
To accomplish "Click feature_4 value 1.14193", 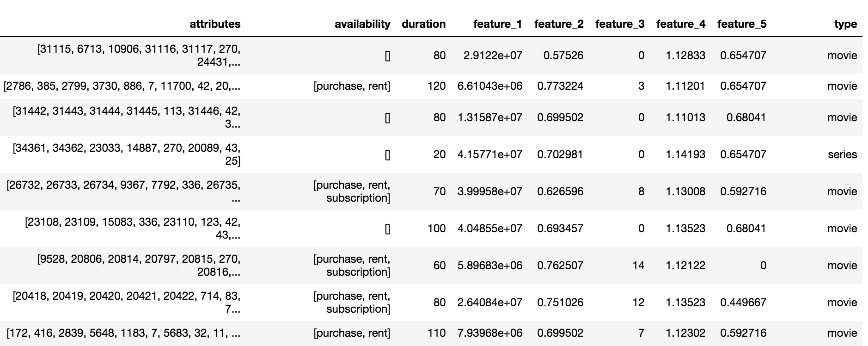I will point(685,154).
